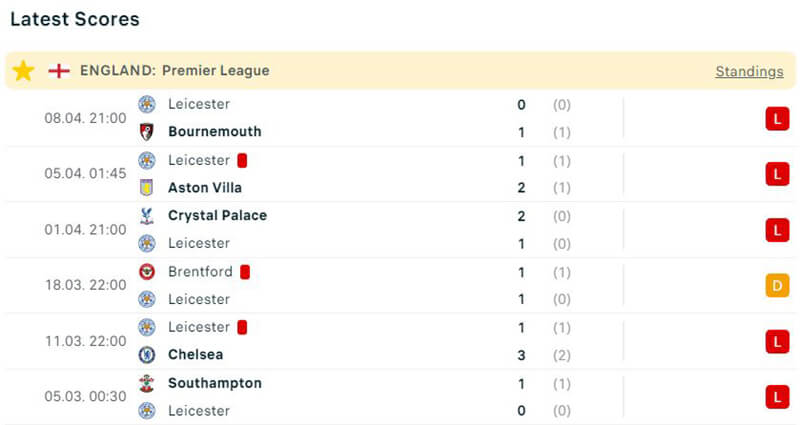The height and width of the screenshot is (425, 800).
Task: Toggle the yellow favorite star for Premier League
Action: coord(24,71)
